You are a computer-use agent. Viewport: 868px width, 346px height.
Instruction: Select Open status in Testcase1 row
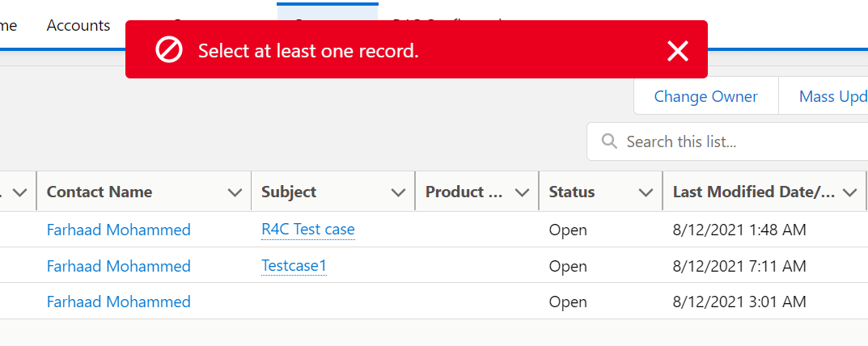click(568, 266)
